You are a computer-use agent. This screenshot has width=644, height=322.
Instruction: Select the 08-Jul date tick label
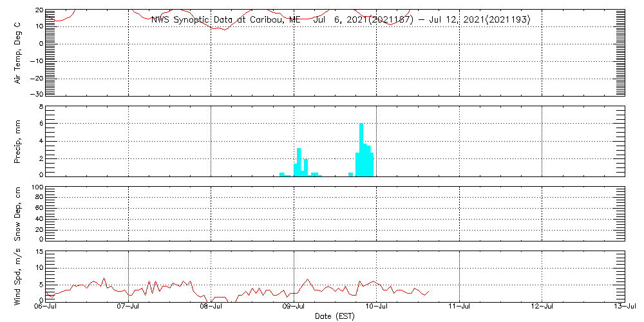(211, 307)
